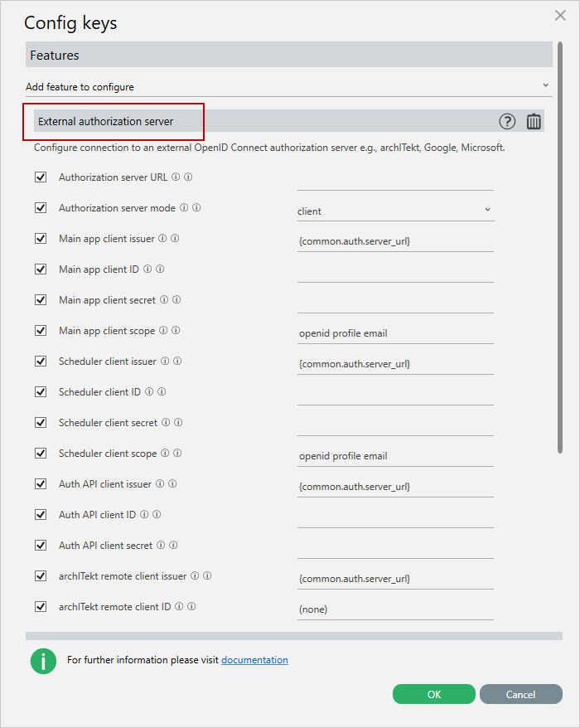The image size is (580, 728).
Task: Open the Add feature to configure dropdown
Action: click(288, 87)
